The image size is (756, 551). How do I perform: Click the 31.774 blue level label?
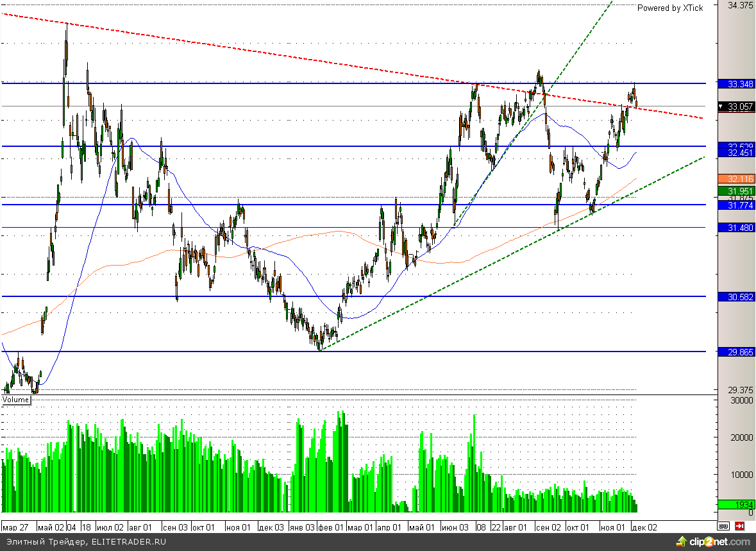[735, 205]
